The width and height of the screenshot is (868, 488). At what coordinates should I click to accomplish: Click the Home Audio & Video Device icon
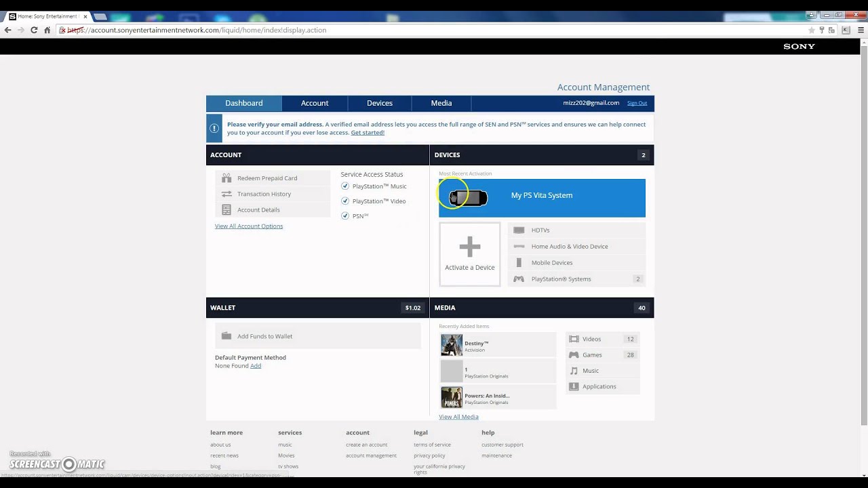point(519,247)
